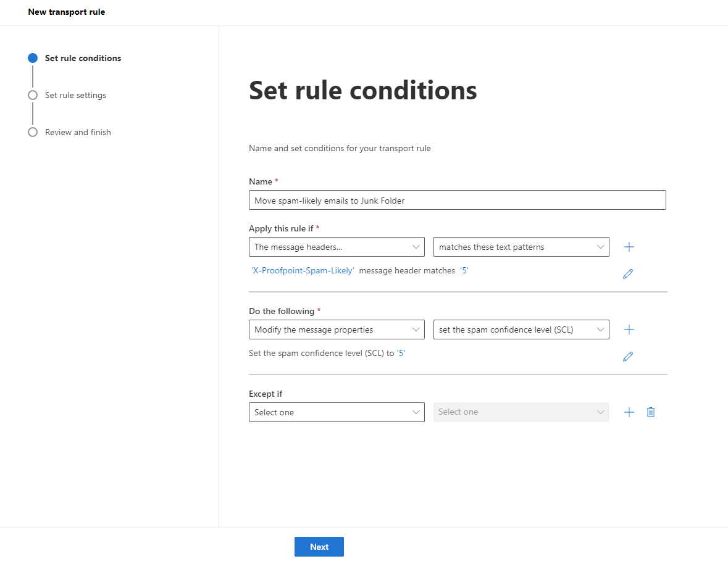This screenshot has height=564, width=728.
Task: Click 'New transport rule' title text
Action: (x=67, y=12)
